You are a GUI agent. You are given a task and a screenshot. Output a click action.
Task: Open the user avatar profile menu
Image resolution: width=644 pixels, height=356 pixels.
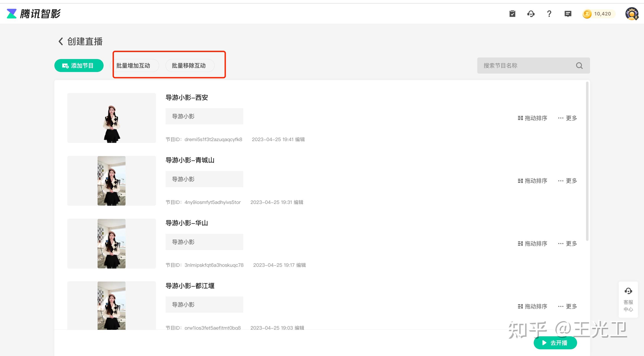click(x=632, y=14)
